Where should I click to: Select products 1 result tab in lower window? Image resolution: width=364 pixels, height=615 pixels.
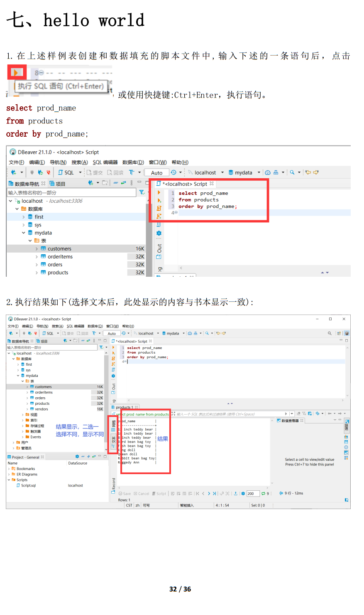(x=125, y=407)
